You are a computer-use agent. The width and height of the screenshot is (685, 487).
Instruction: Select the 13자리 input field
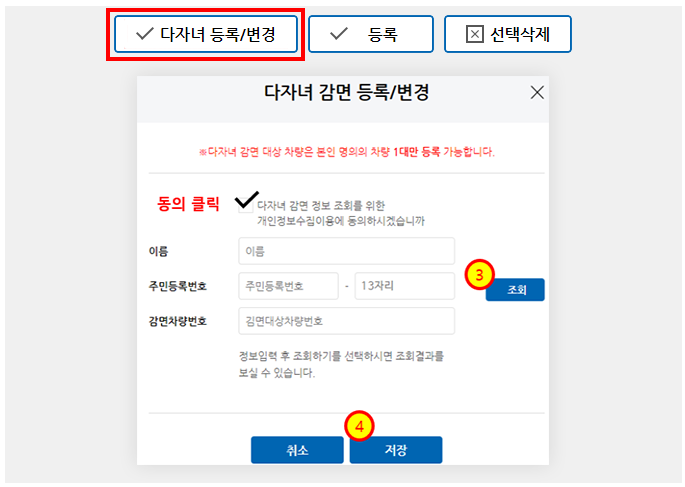click(x=405, y=286)
